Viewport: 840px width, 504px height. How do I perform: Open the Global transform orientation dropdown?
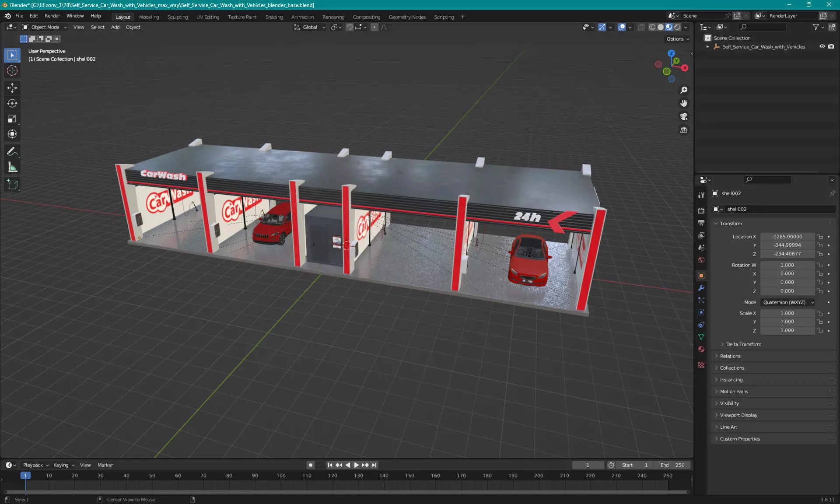[310, 27]
